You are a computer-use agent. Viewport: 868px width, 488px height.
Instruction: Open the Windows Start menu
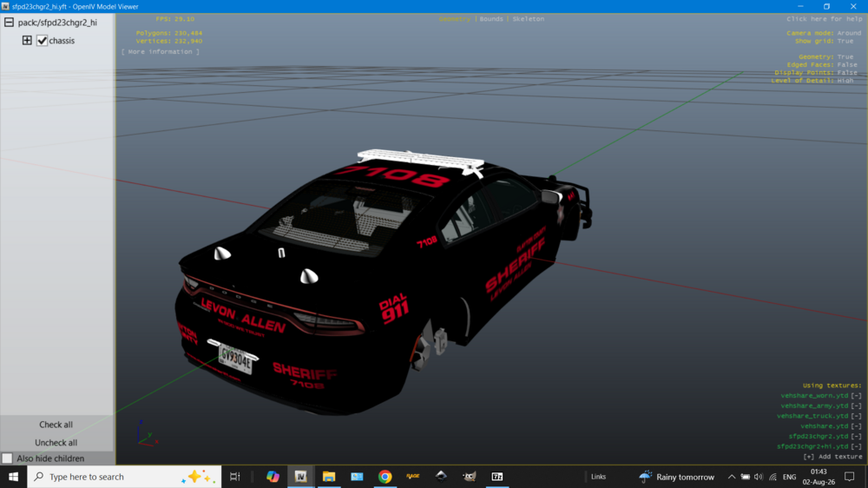pos(13,477)
